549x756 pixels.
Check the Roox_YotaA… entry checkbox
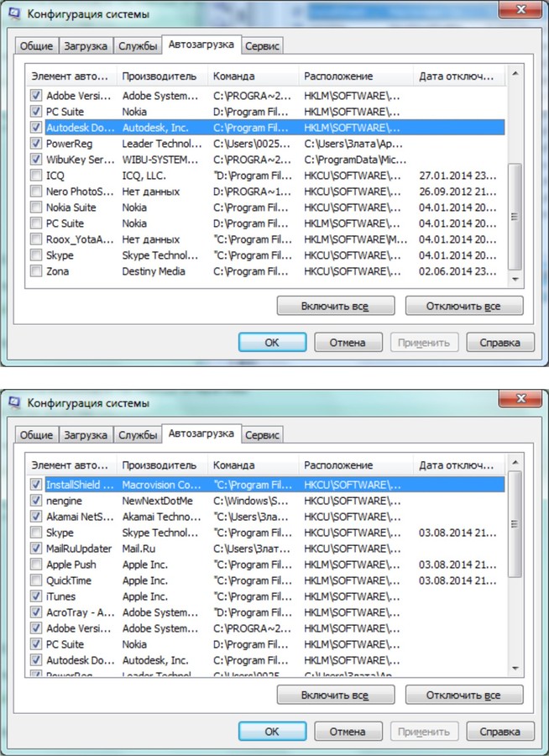36,239
